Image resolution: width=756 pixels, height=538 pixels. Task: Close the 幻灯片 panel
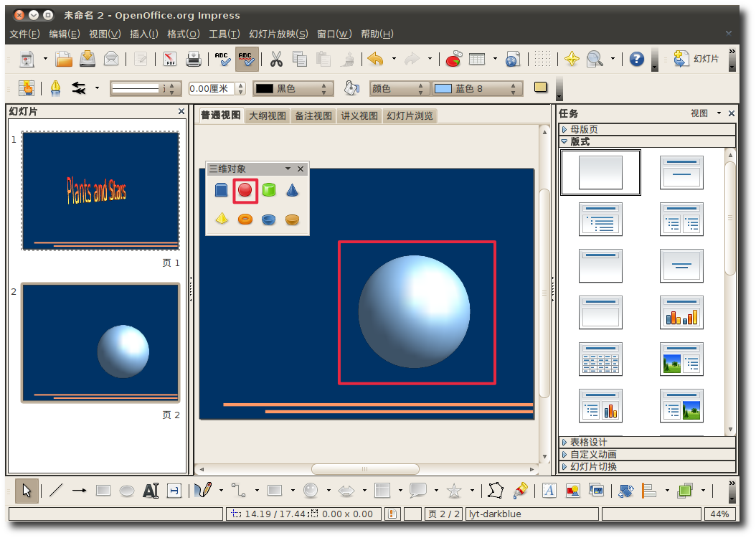[x=181, y=111]
